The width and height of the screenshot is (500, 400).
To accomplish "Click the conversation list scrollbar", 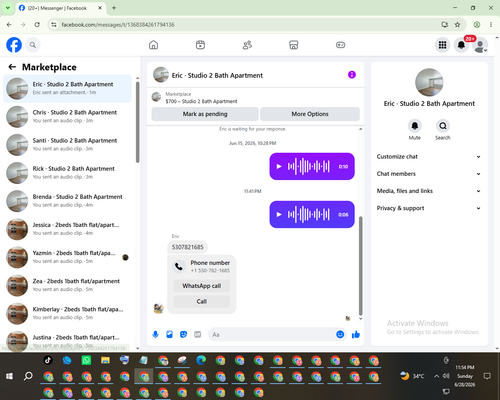I will point(137,122).
